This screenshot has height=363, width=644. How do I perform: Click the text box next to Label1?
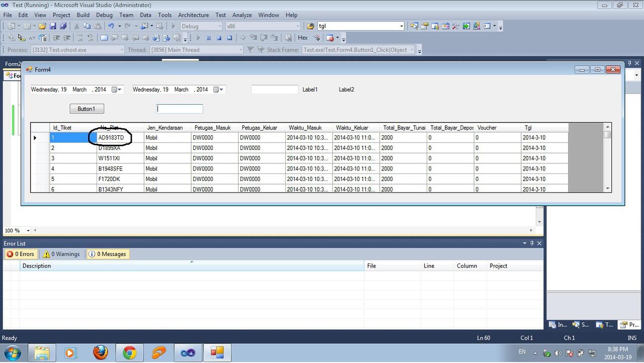click(x=275, y=89)
